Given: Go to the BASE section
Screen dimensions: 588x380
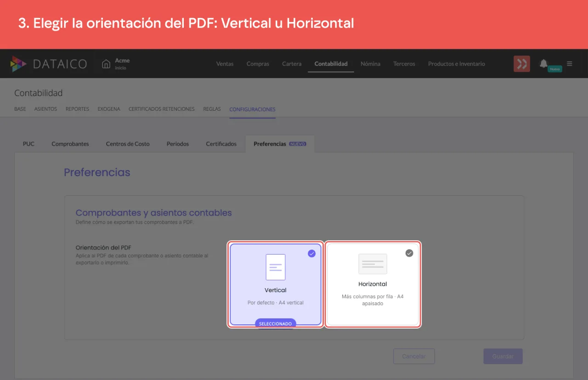Looking at the screenshot, I should click(x=20, y=109).
